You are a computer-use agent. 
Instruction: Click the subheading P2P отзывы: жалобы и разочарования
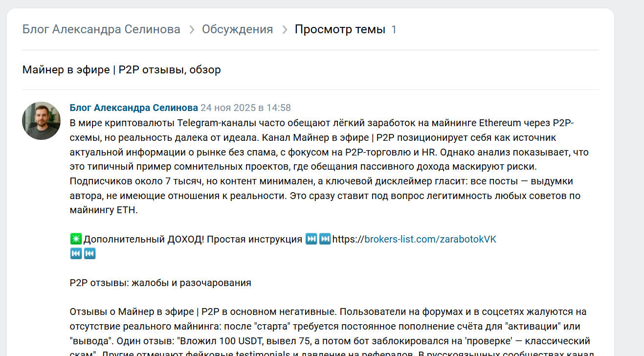pyautogui.click(x=160, y=283)
